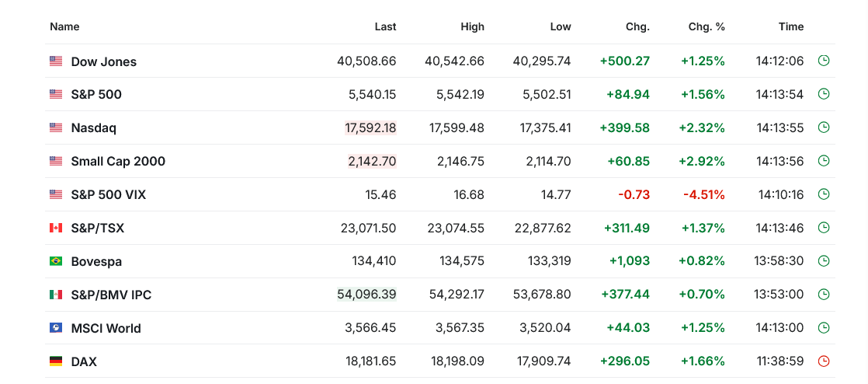Click the US flag beside Nasdaq

56,127
